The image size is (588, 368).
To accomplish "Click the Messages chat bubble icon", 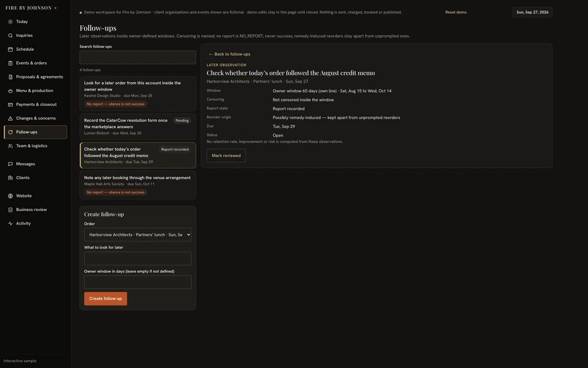I will 10,164.
